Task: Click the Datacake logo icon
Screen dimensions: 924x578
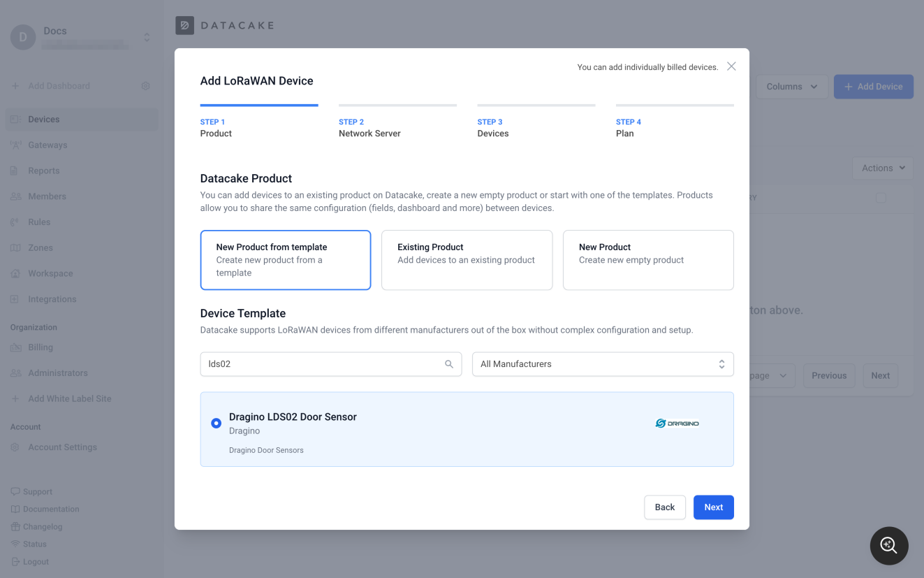Action: coord(184,25)
